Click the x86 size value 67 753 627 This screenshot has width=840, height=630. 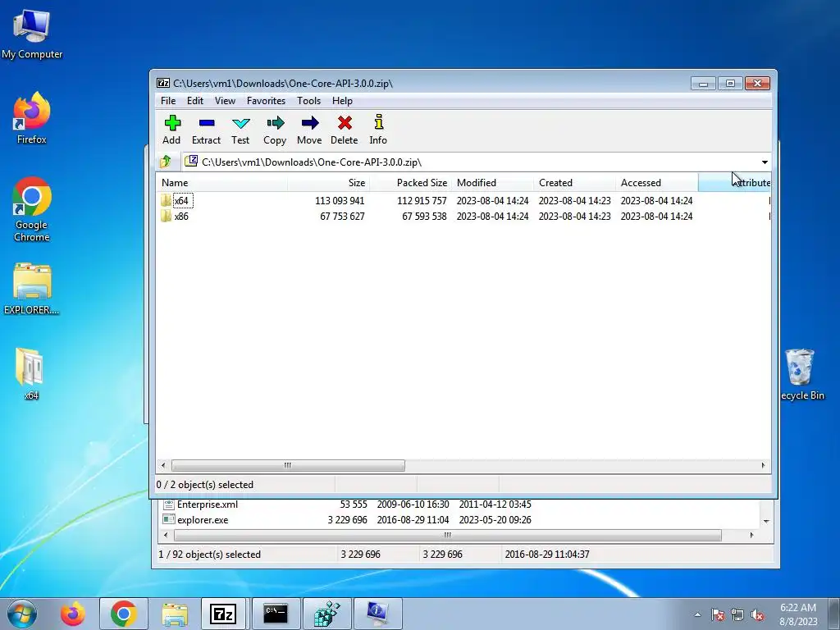click(x=342, y=217)
